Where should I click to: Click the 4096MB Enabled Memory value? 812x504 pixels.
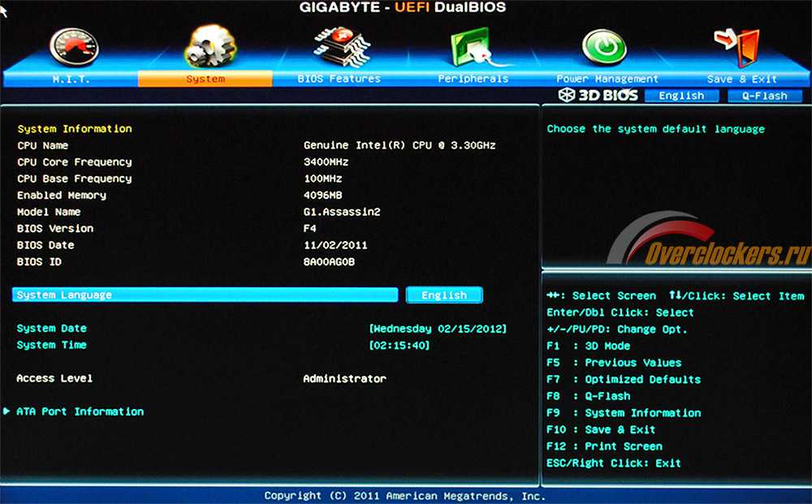coord(322,195)
